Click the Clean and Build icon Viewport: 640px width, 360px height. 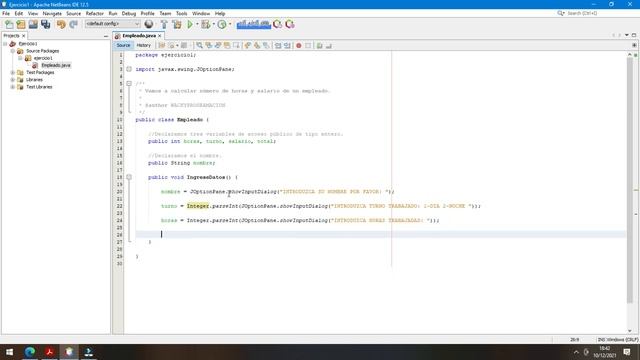pyautogui.click(x=177, y=24)
